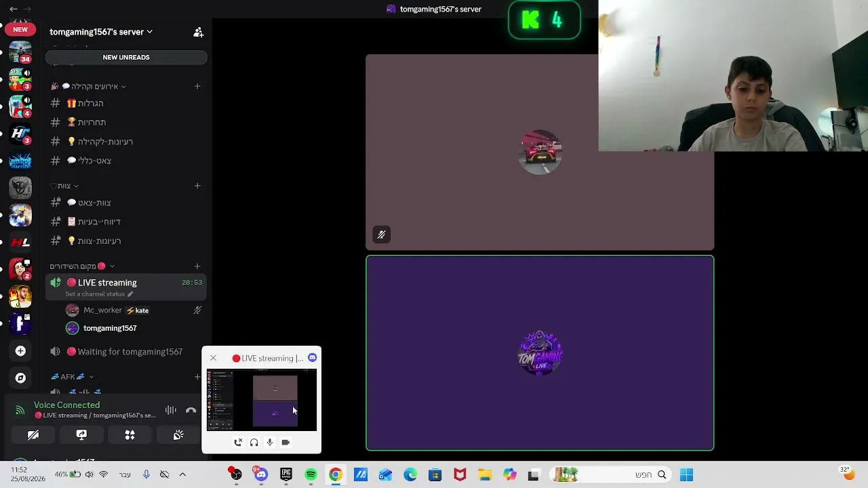Close the LIVE streaming popout preview
Screen dimensions: 868x488
213,358
